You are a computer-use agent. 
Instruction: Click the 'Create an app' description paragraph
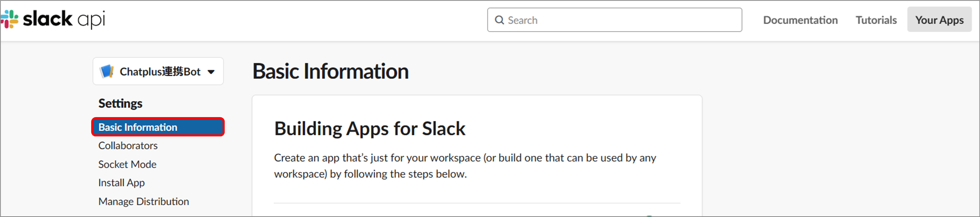click(465, 166)
